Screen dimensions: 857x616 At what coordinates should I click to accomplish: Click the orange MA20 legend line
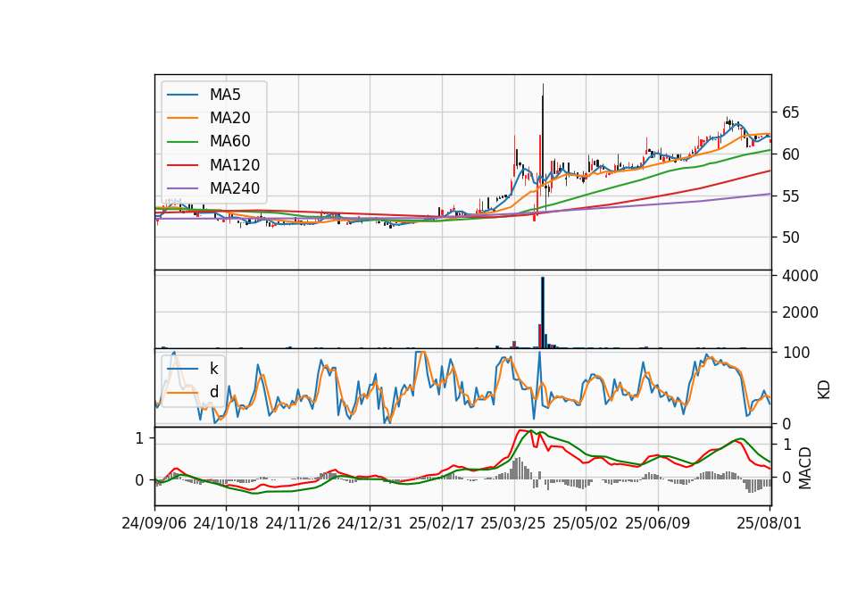pos(182,118)
